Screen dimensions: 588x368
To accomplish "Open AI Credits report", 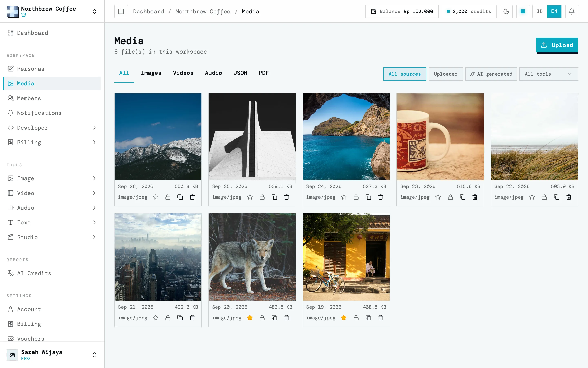I will pos(52,273).
